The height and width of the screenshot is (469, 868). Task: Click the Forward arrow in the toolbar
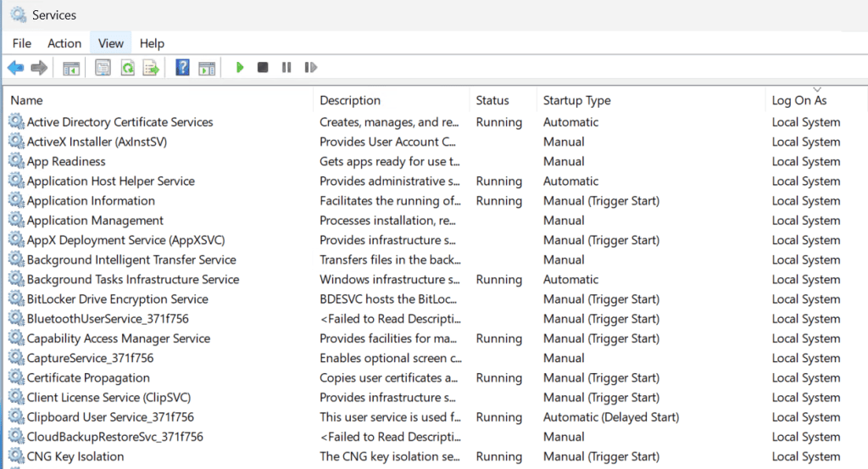(x=39, y=68)
